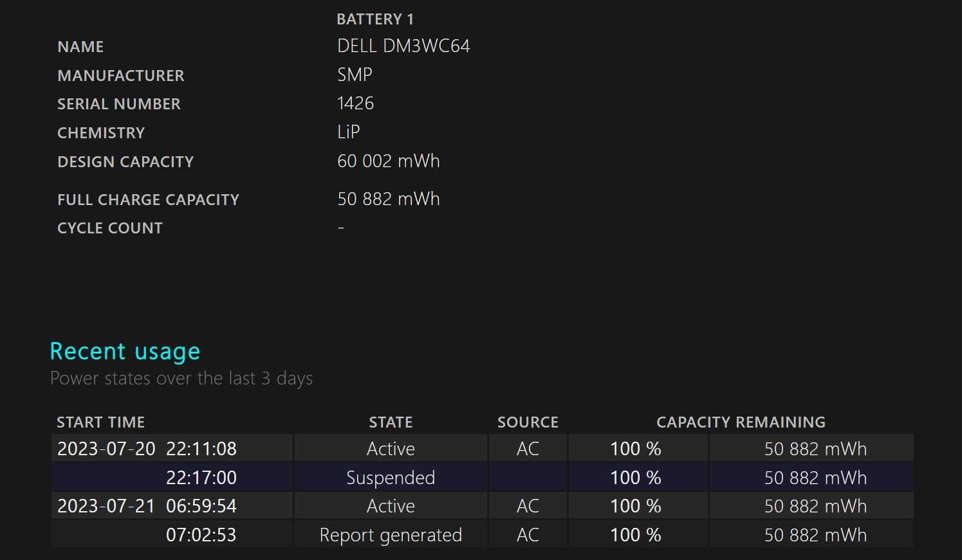Select the Report generated state cell

coord(391,535)
